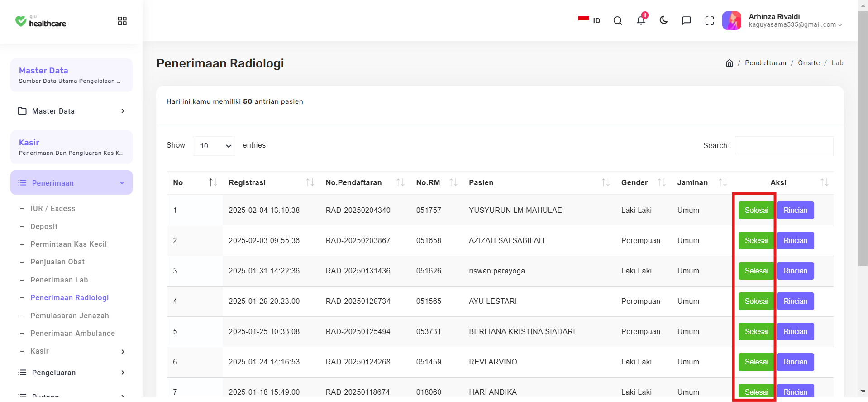
Task: Expand the Pengeluaran menu
Action: 72,373
